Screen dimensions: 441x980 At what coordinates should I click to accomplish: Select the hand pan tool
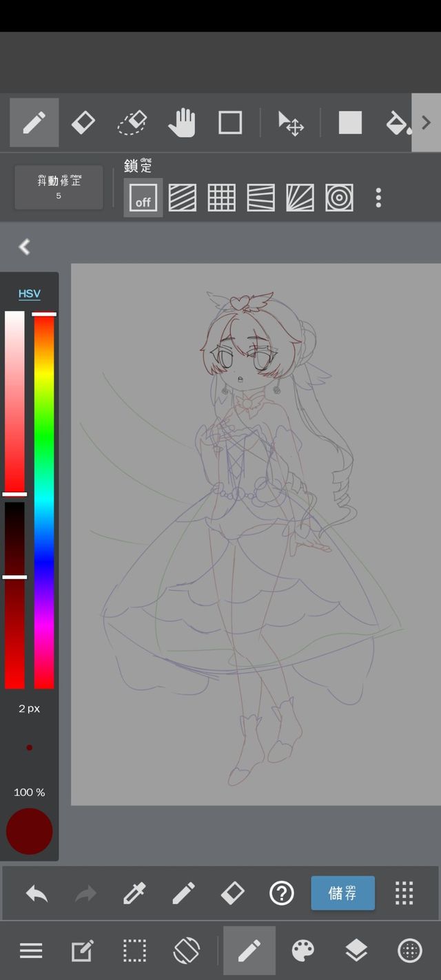pyautogui.click(x=181, y=123)
